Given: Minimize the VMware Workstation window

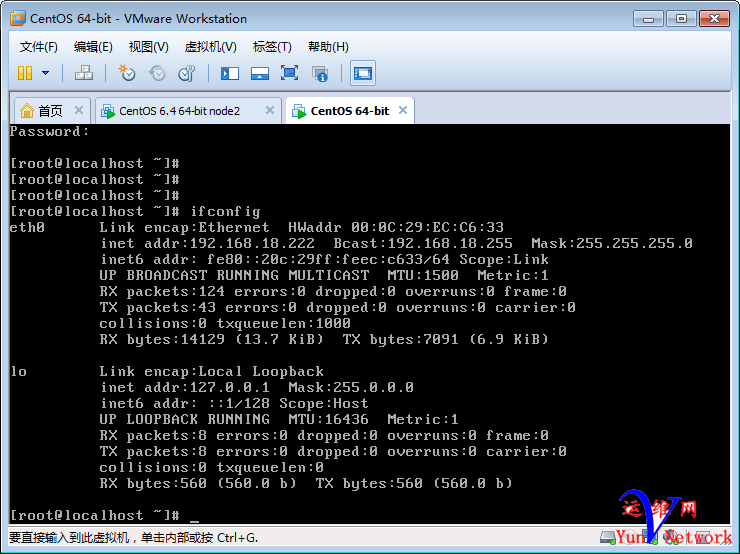Looking at the screenshot, I should [648, 19].
